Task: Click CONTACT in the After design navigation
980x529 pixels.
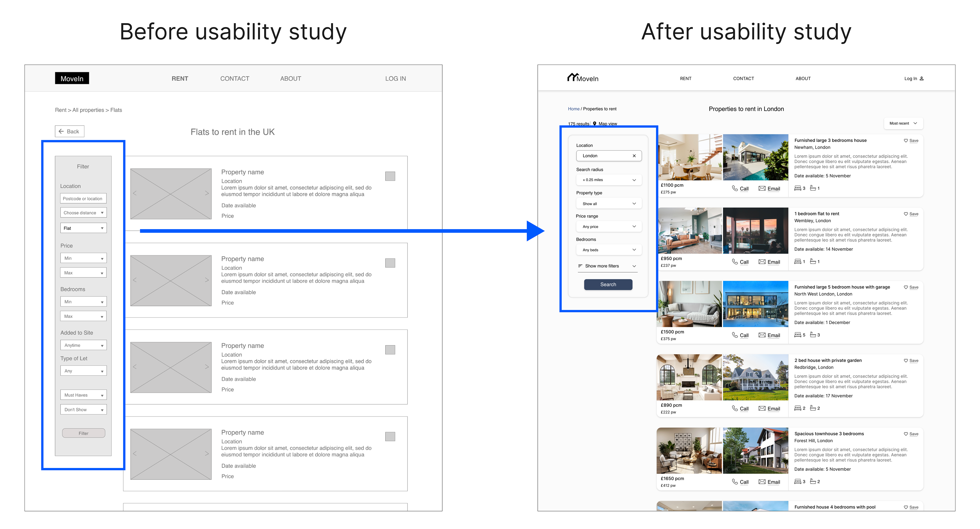Action: click(743, 78)
